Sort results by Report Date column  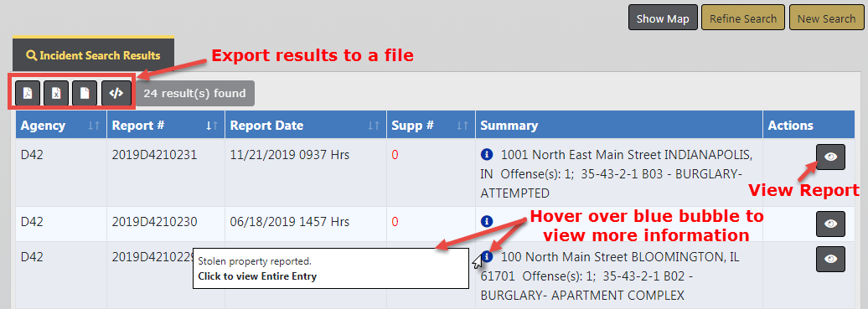point(375,126)
